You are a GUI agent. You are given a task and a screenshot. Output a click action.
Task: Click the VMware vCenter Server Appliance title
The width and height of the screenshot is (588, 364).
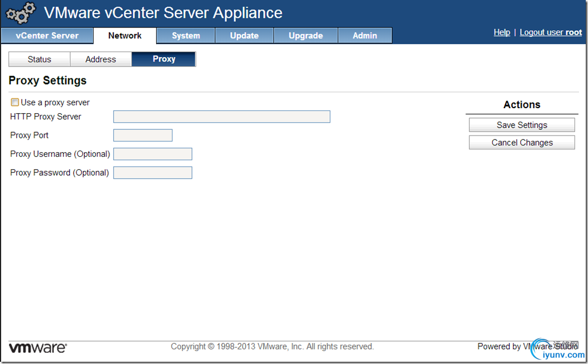pyautogui.click(x=163, y=13)
